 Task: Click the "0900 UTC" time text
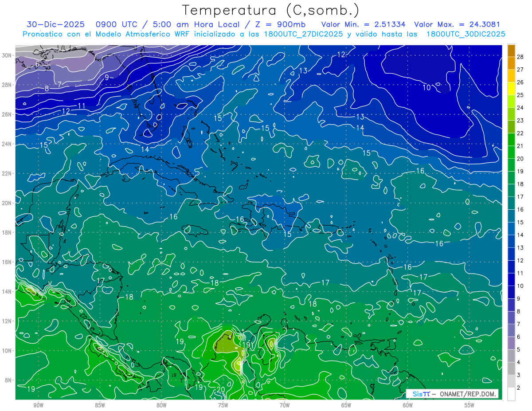coord(116,24)
